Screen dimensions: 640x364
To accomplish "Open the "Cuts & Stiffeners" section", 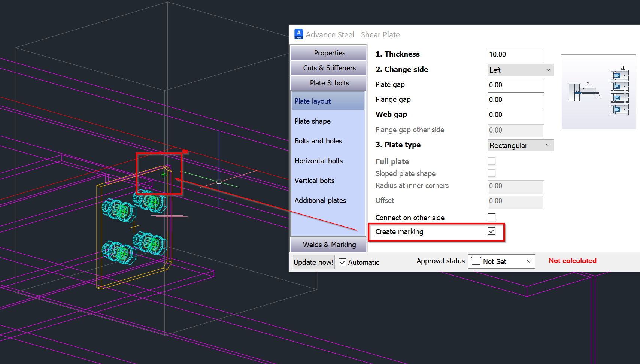I will [328, 68].
